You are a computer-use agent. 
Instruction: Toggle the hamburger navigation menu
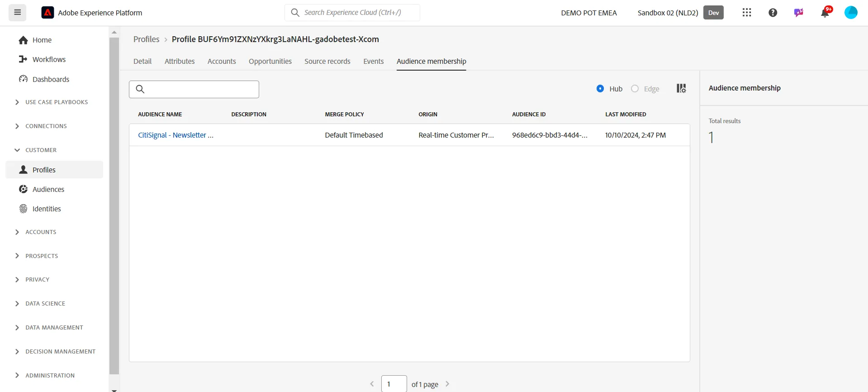18,12
